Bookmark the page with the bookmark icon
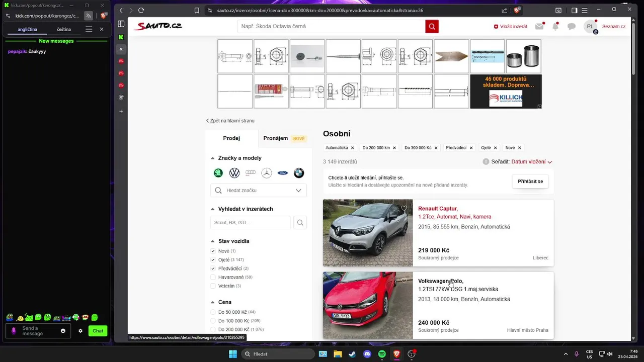 click(197, 10)
